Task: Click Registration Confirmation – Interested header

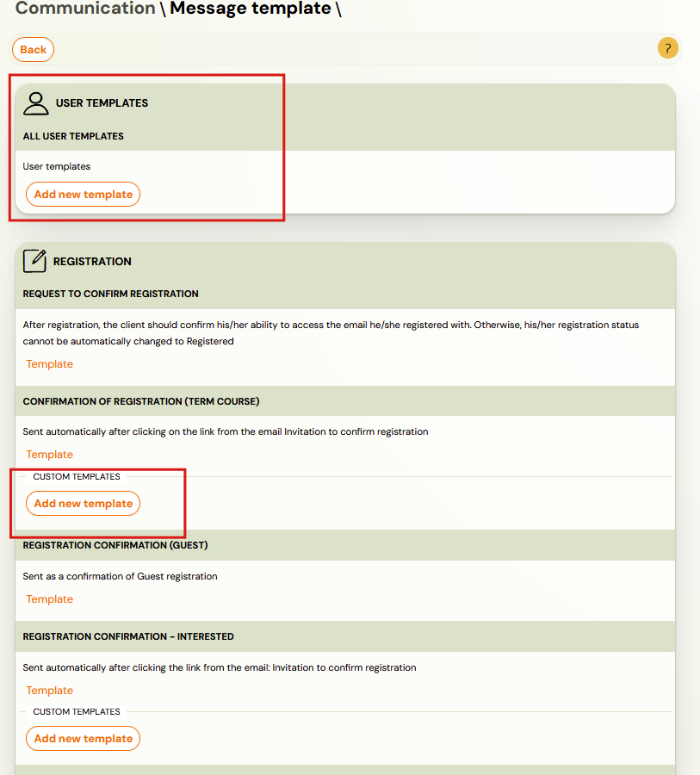Action: pyautogui.click(x=128, y=636)
